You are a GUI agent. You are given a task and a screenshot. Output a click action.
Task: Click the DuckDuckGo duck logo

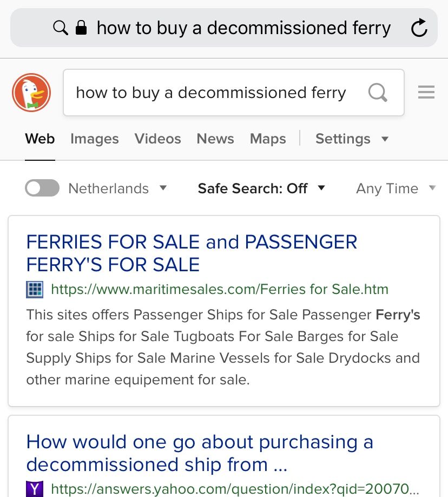coord(31,93)
